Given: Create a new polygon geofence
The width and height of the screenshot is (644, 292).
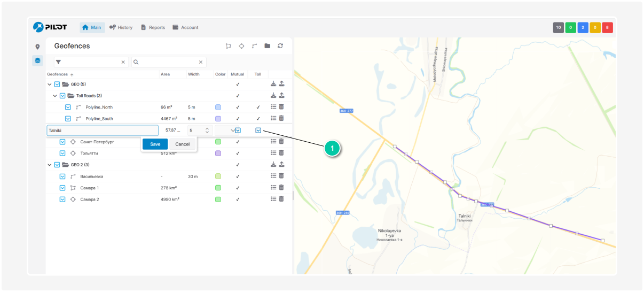Looking at the screenshot, I should click(x=229, y=46).
